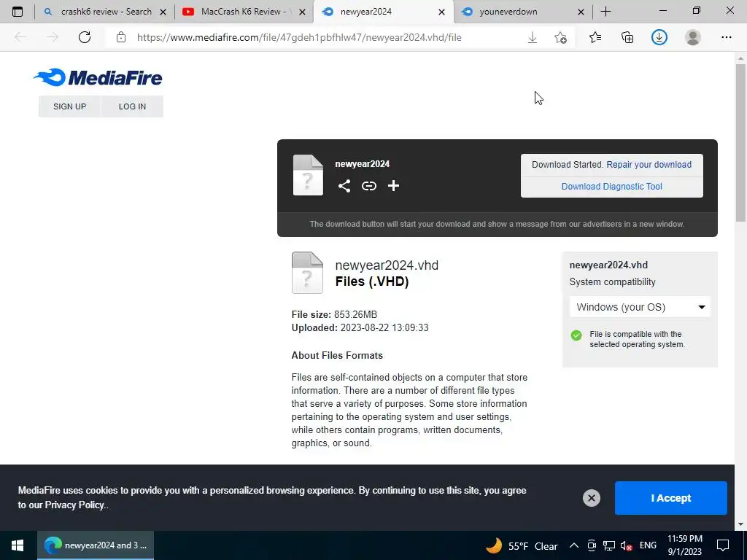Click the SIGN UP button

click(x=69, y=106)
